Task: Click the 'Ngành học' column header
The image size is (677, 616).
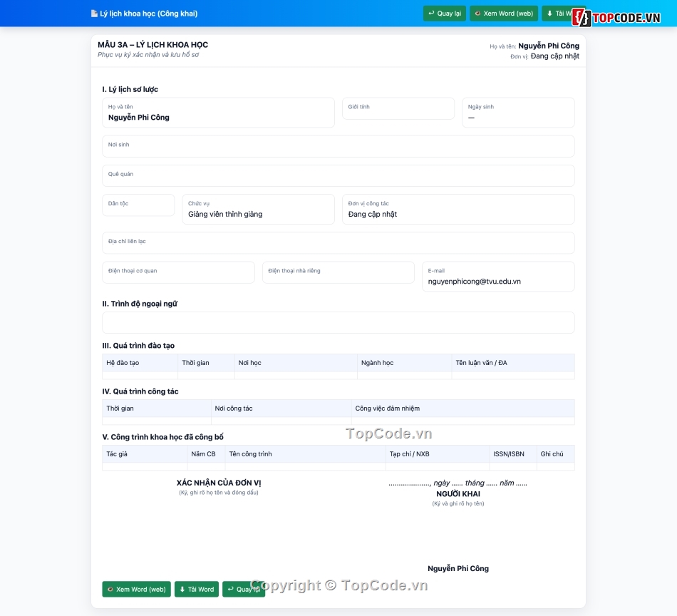Action: (x=404, y=363)
